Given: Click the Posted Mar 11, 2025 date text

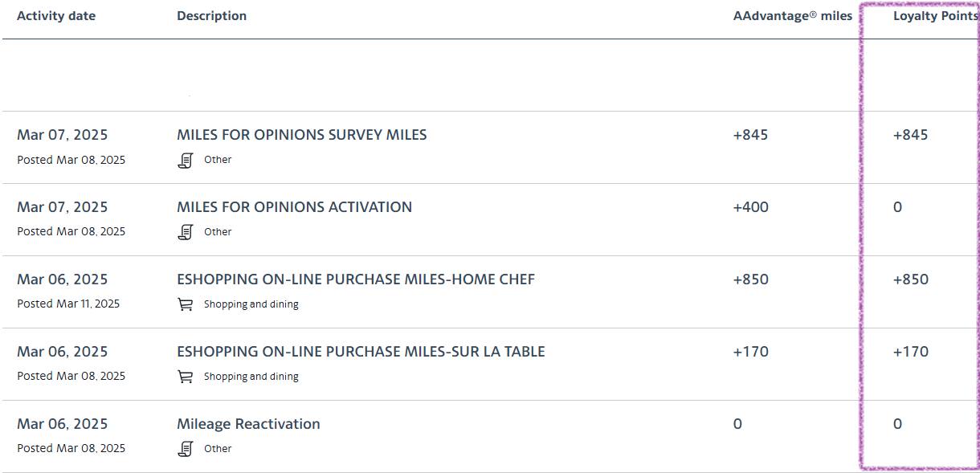Looking at the screenshot, I should click(x=68, y=304).
